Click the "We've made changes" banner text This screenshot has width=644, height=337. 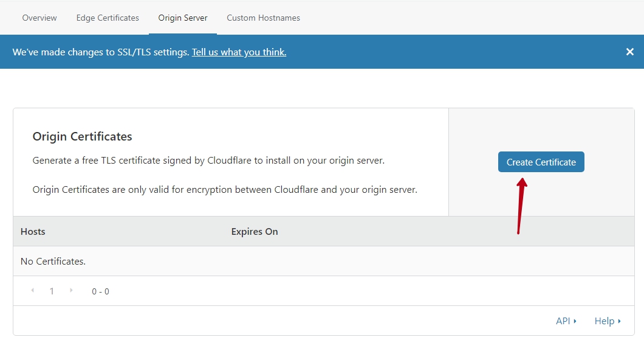[100, 52]
